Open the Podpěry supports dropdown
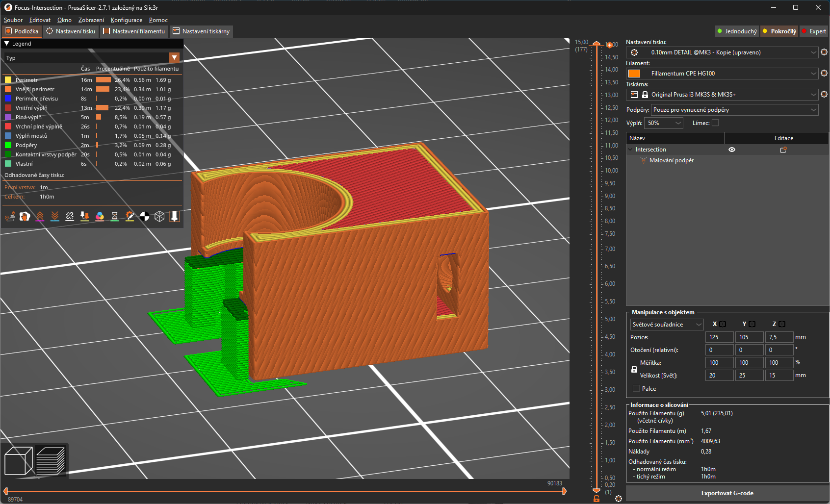 pyautogui.click(x=734, y=110)
